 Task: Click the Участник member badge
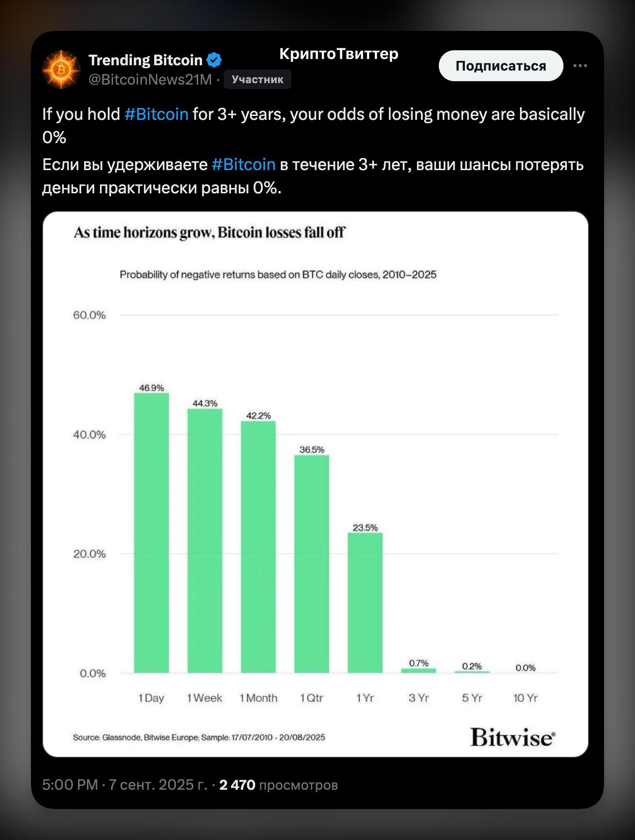coord(257,79)
